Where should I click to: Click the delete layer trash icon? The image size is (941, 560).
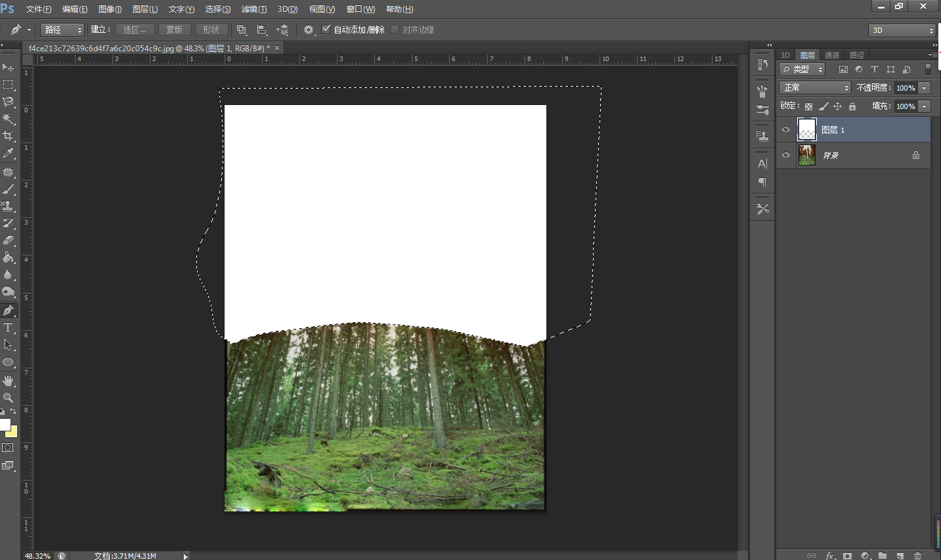[x=917, y=555]
